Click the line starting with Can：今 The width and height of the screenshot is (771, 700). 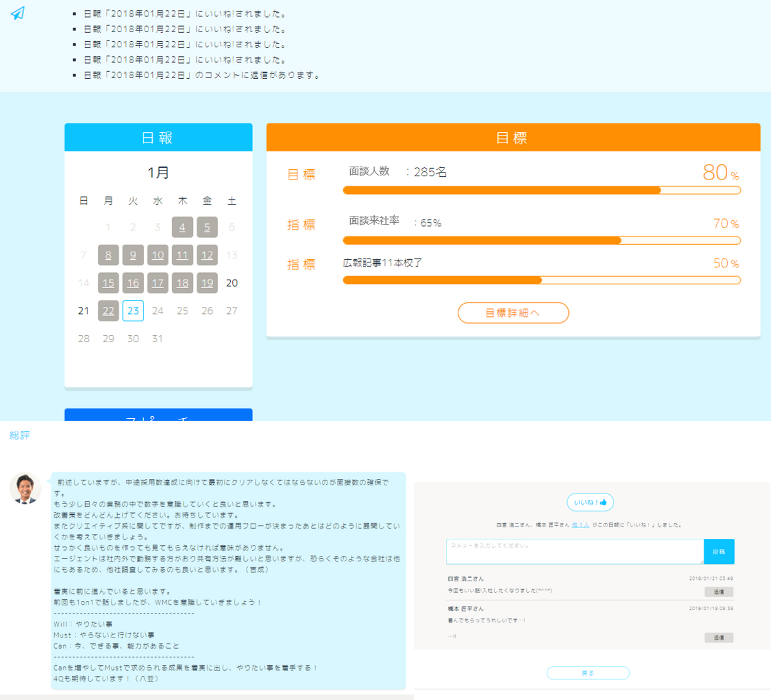coord(116,646)
